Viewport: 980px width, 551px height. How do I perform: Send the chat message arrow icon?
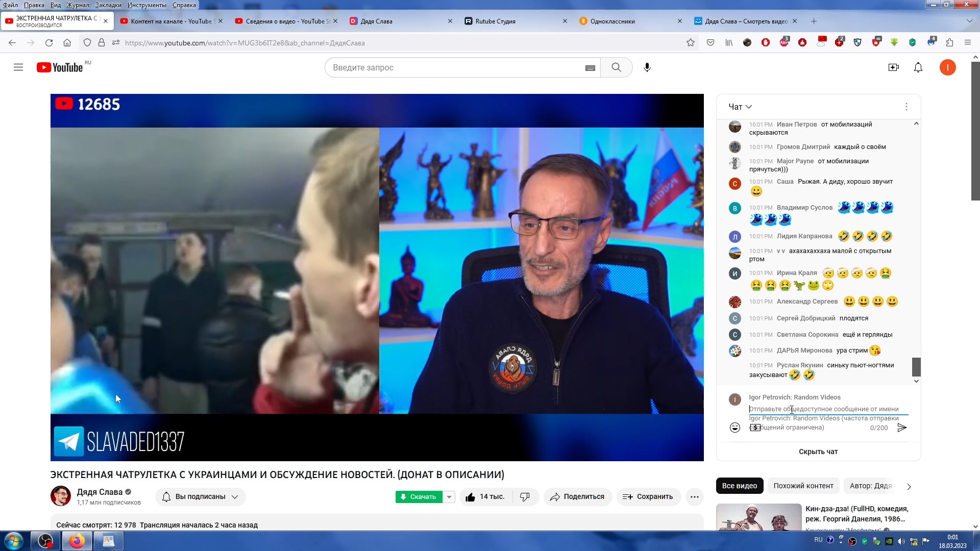[x=902, y=428]
